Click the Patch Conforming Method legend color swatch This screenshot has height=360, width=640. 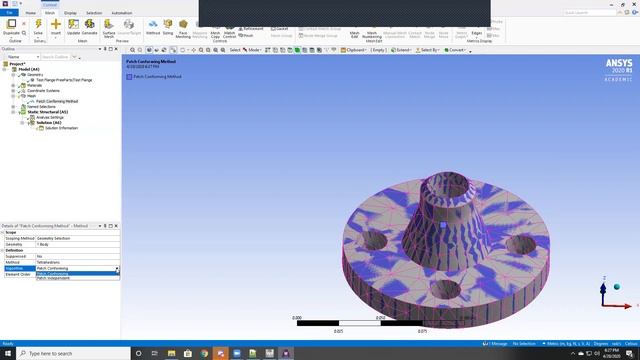pyautogui.click(x=129, y=77)
